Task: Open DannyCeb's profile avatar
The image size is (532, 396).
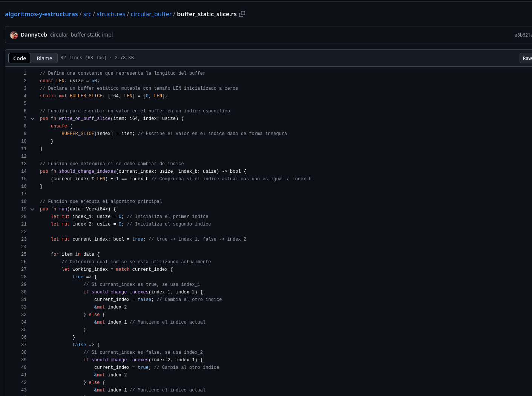Action: 14,35
